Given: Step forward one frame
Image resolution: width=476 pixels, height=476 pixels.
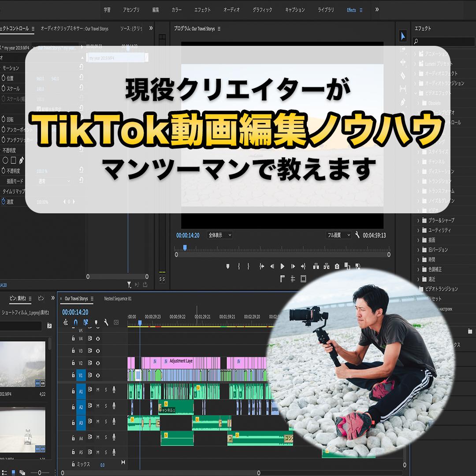Looking at the screenshot, I should [293, 267].
